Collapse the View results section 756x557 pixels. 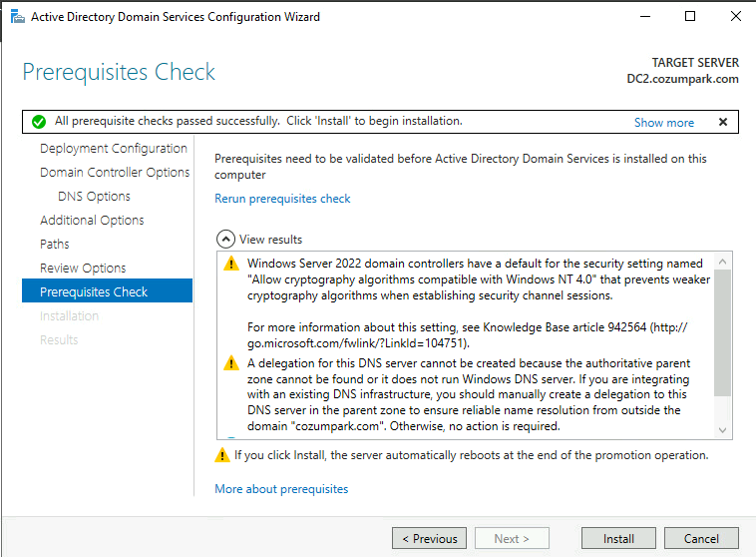(225, 239)
